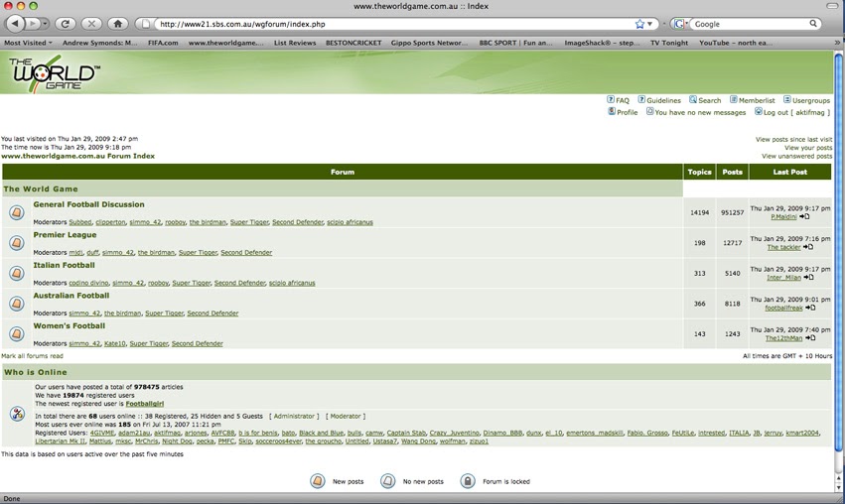
Task: Show more bookmarks with the chevron overflow
Action: point(837,43)
